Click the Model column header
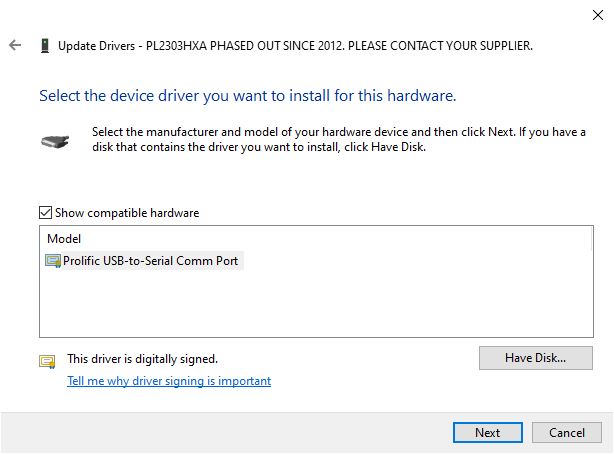Image resolution: width=614 pixels, height=454 pixels. [64, 239]
